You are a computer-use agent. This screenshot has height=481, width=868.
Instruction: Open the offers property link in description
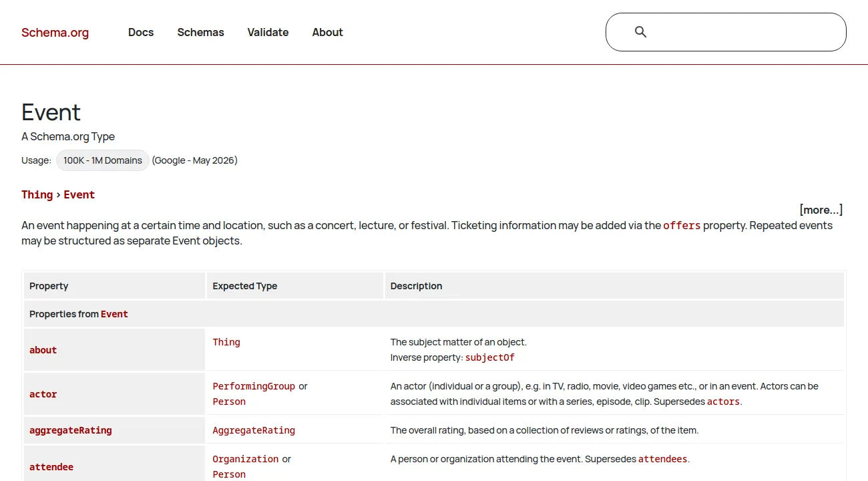682,226
